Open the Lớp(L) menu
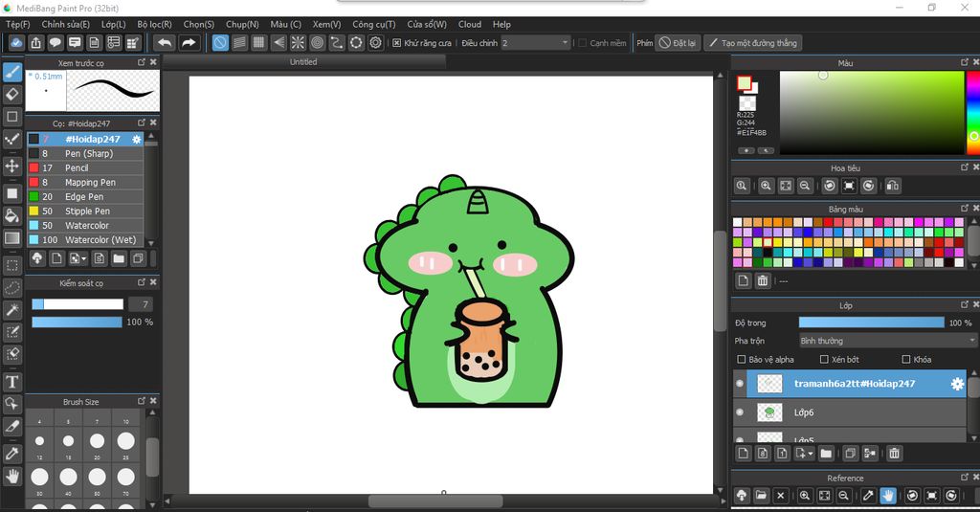980x512 pixels. 114,24
